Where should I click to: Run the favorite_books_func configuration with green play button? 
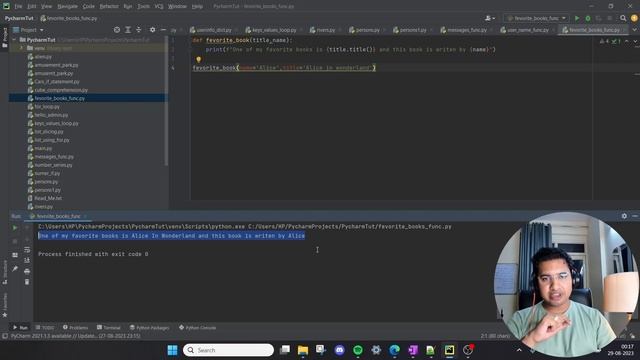(577, 18)
